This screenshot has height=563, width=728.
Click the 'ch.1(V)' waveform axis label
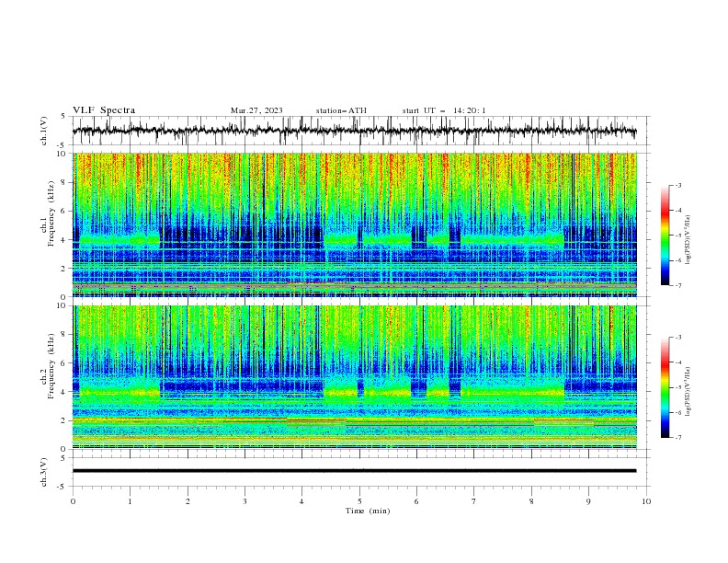click(44, 131)
